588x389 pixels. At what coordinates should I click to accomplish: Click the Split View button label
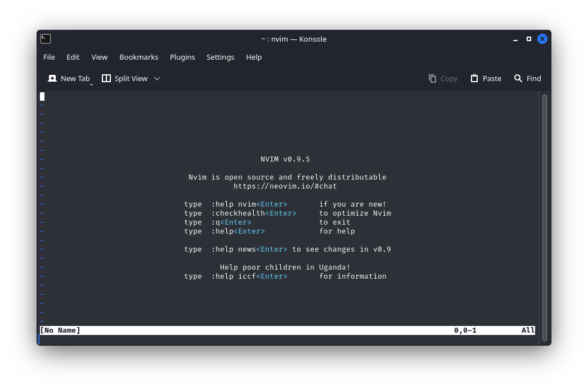click(x=131, y=78)
